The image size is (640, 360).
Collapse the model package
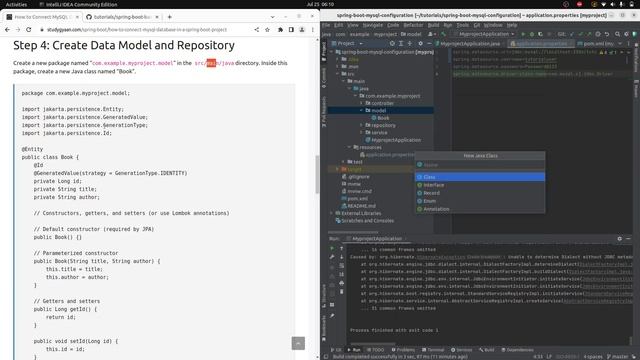click(x=361, y=111)
